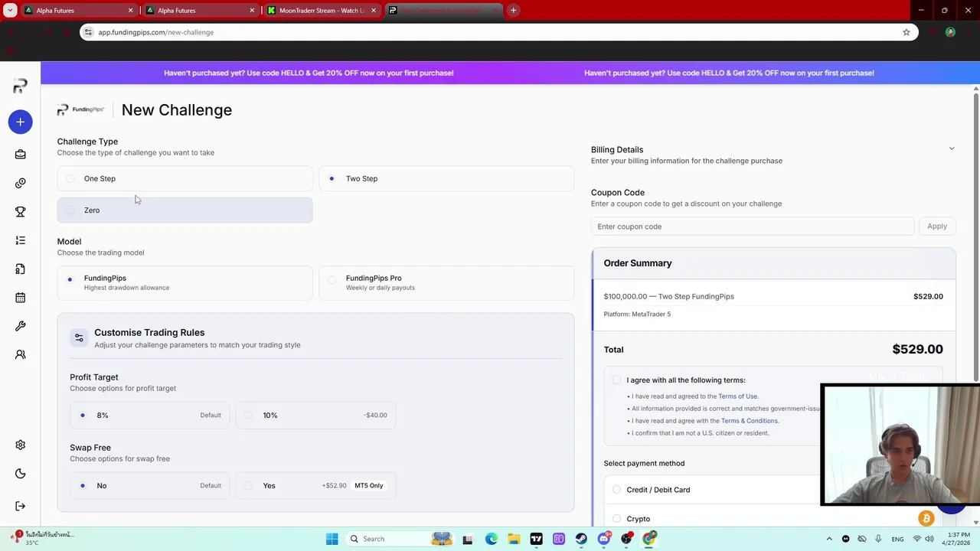Open Chrome from the taskbar
Viewport: 980px width, 551px height.
649,539
